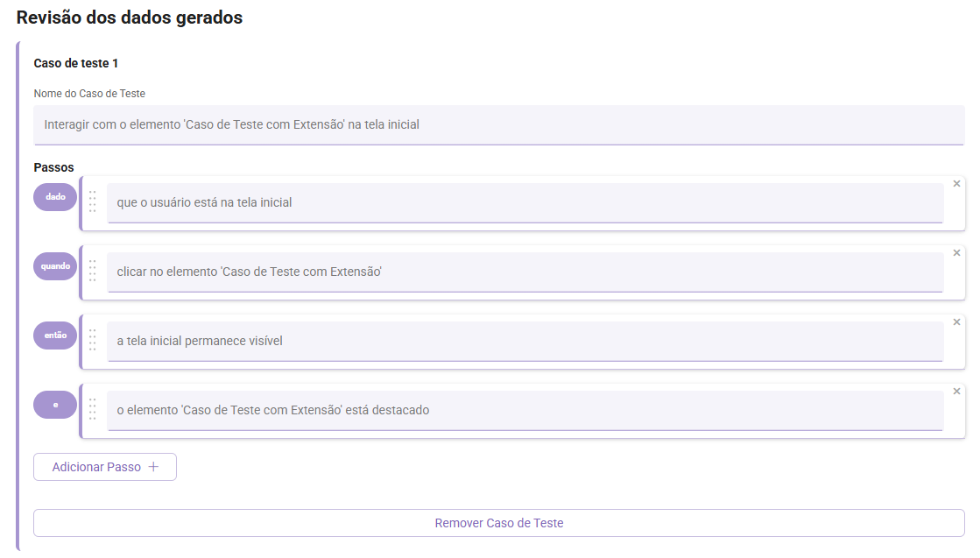Focus the 'a tela inicial permanece visível' field
Image resolution: width=980 pixels, height=558 pixels.
coord(525,341)
